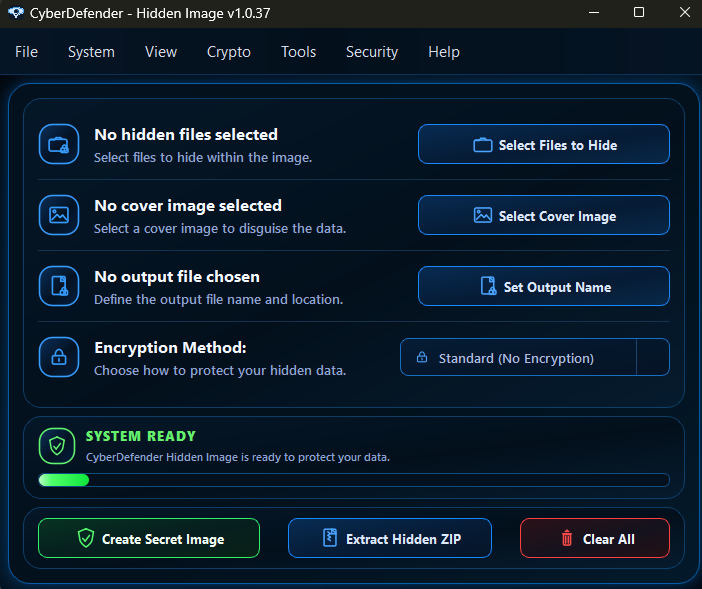Click 'No hidden files selected' heading
702x589 pixels.
pos(186,134)
